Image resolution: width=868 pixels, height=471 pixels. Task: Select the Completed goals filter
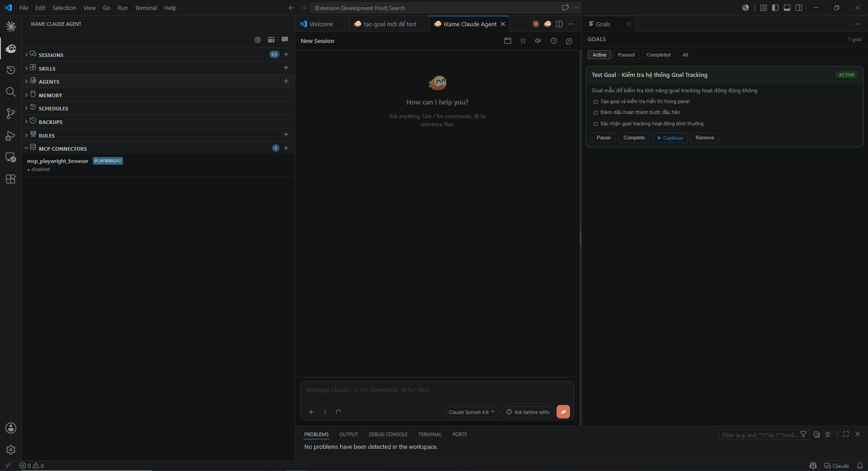pos(658,55)
